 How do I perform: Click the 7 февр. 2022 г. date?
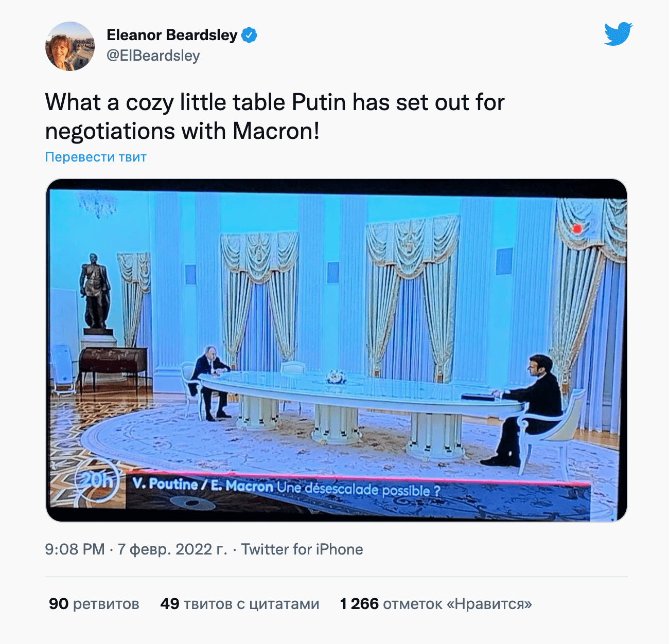pyautogui.click(x=172, y=549)
